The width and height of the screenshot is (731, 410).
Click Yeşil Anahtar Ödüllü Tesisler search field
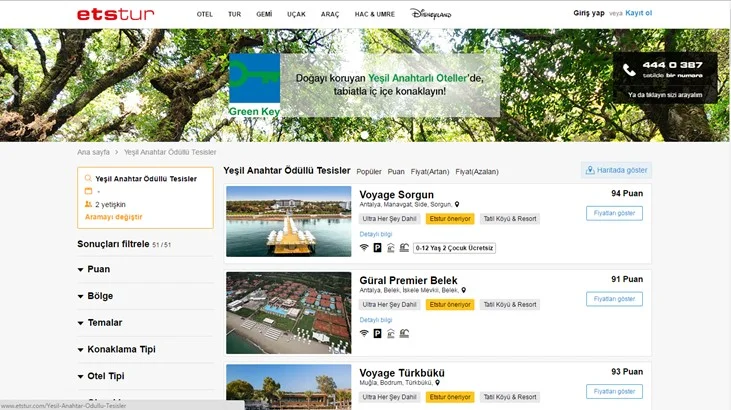[146, 179]
